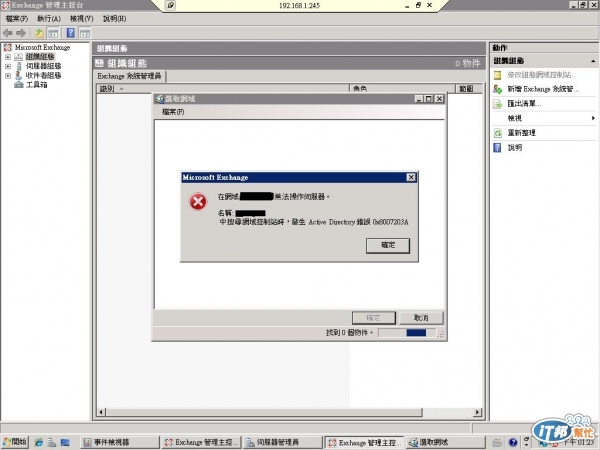Click the sort arrow on 識別 column
The width and height of the screenshot is (600, 450).
122,89
